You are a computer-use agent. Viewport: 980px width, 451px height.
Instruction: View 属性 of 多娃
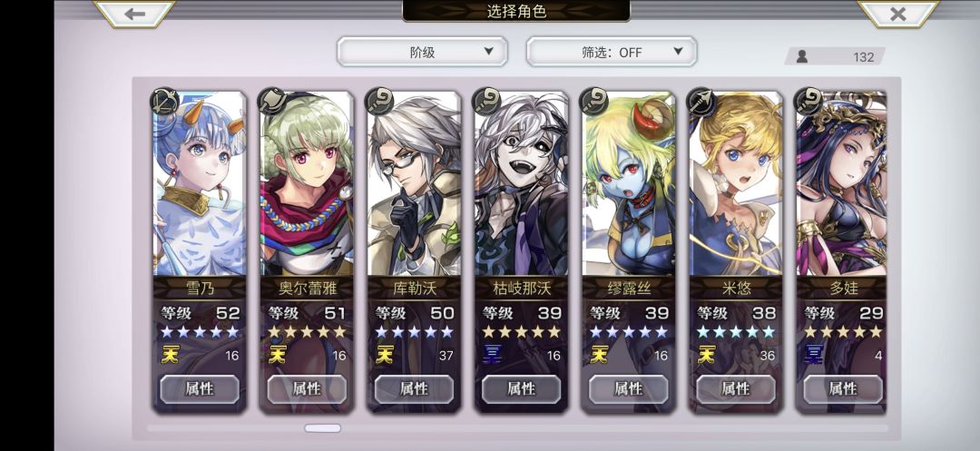click(842, 389)
